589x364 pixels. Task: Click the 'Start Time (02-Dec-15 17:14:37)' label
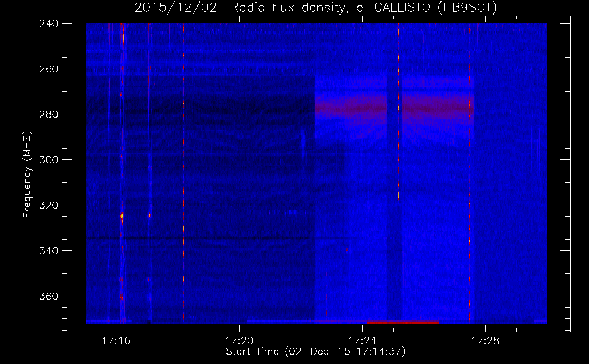click(x=316, y=352)
